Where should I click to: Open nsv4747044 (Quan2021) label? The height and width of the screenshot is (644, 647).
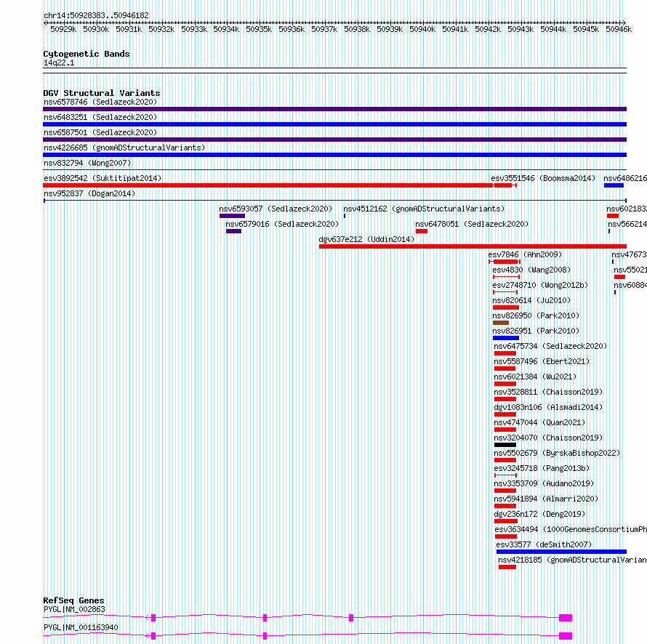pyautogui.click(x=539, y=422)
